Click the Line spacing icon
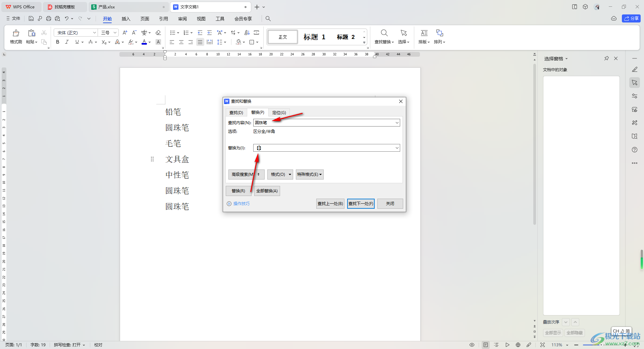Screen dimensions: 644x349 [x=220, y=42]
